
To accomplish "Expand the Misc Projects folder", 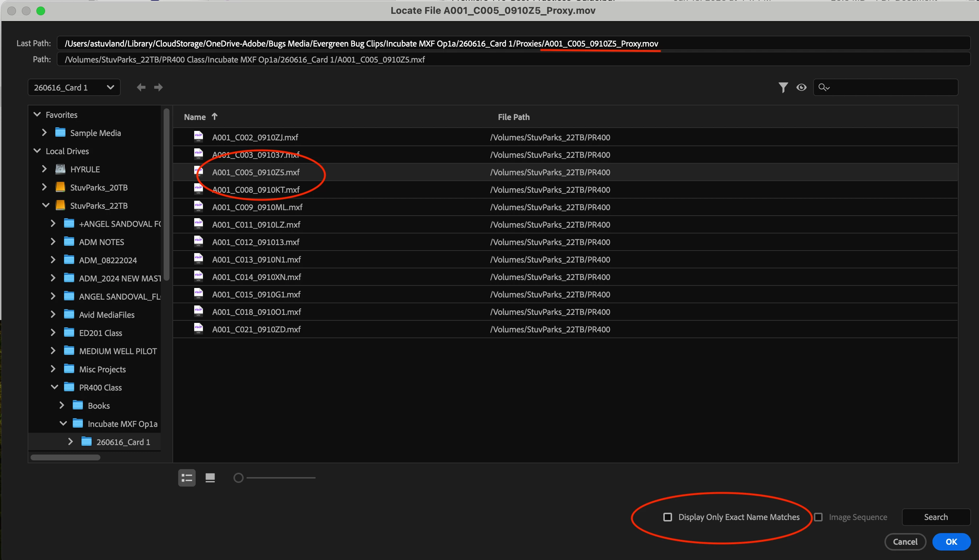I will pos(53,369).
